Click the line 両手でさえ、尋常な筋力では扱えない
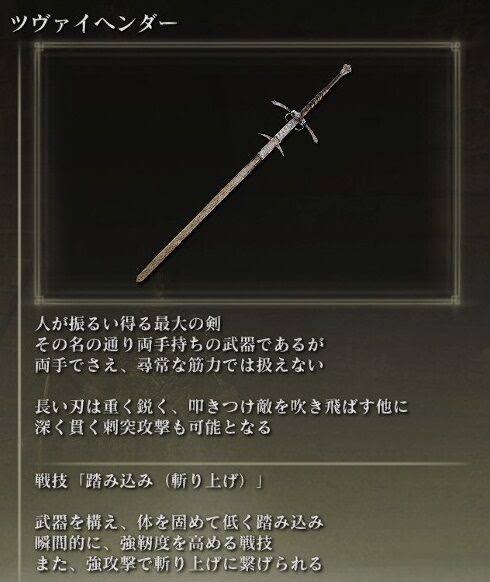 [x=180, y=366]
